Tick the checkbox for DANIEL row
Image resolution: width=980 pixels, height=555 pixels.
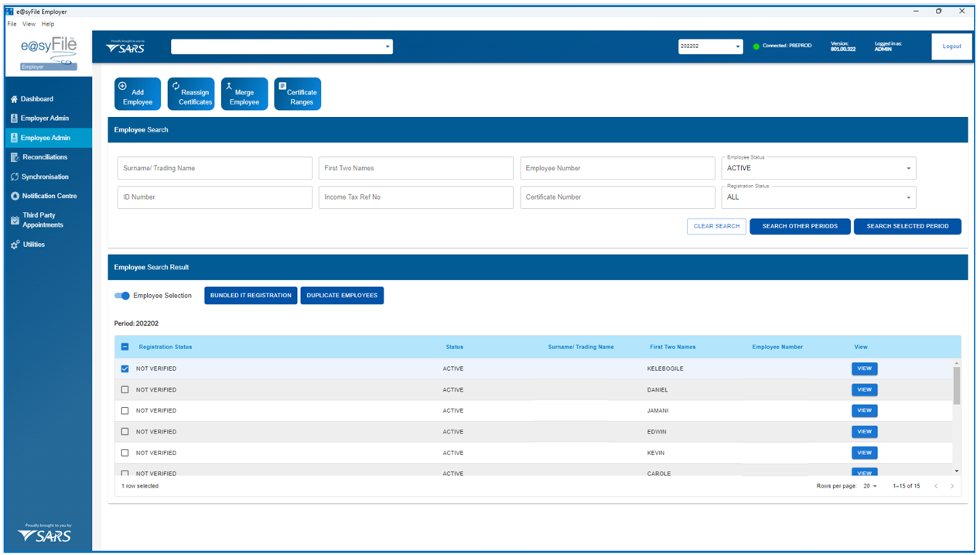pyautogui.click(x=125, y=390)
